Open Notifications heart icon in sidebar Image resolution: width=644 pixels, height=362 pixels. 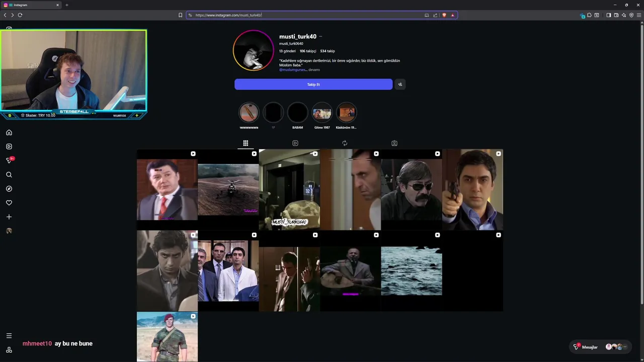pos(9,203)
